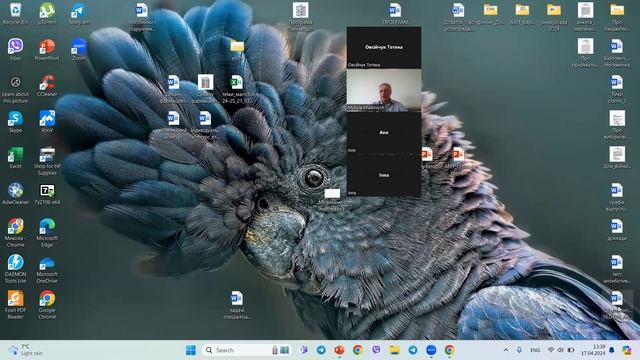Click the volume speaker tray icon
The image size is (640, 360).
click(561, 350)
